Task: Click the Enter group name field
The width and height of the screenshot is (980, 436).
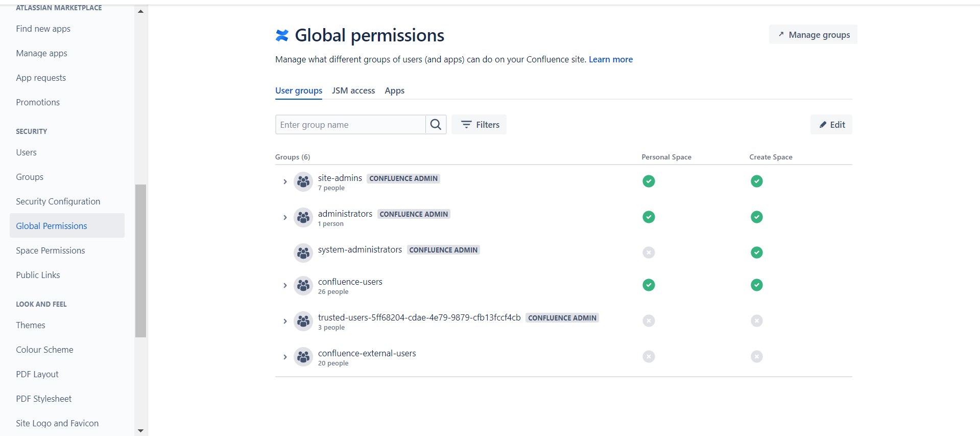Action: 350,125
